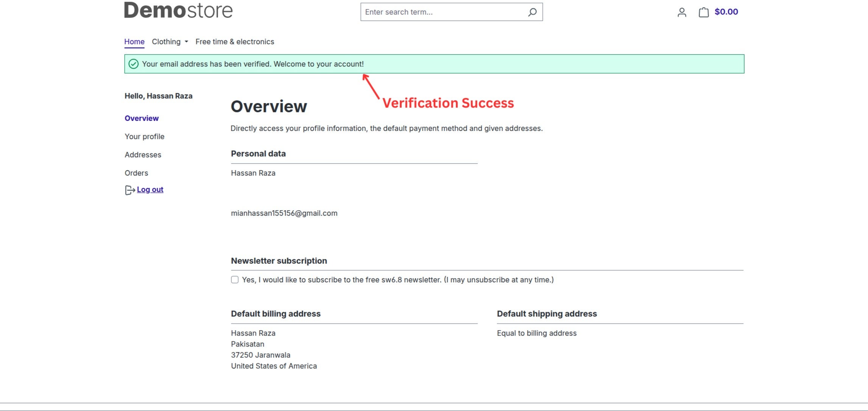Open Addresses in account sidebar

(143, 155)
